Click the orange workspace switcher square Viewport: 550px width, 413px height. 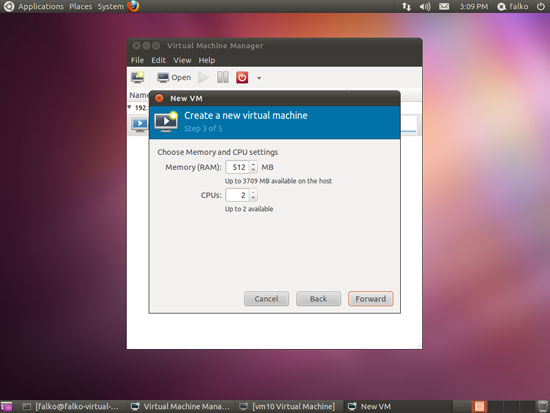(x=479, y=406)
